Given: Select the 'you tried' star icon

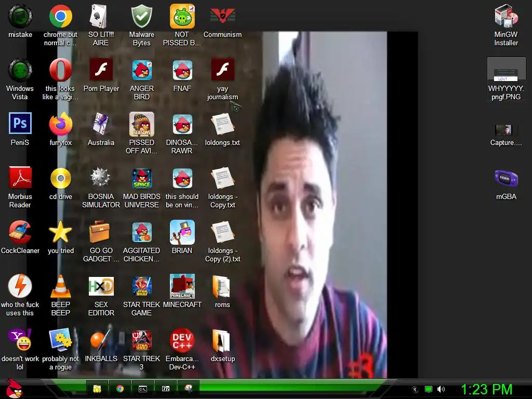Looking at the screenshot, I should coord(60,232).
